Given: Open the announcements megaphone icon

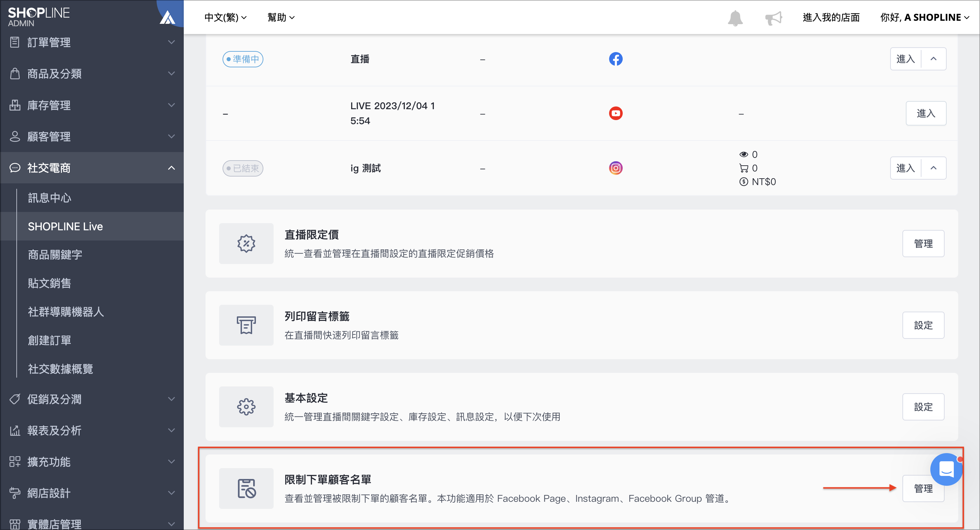Looking at the screenshot, I should (x=773, y=18).
